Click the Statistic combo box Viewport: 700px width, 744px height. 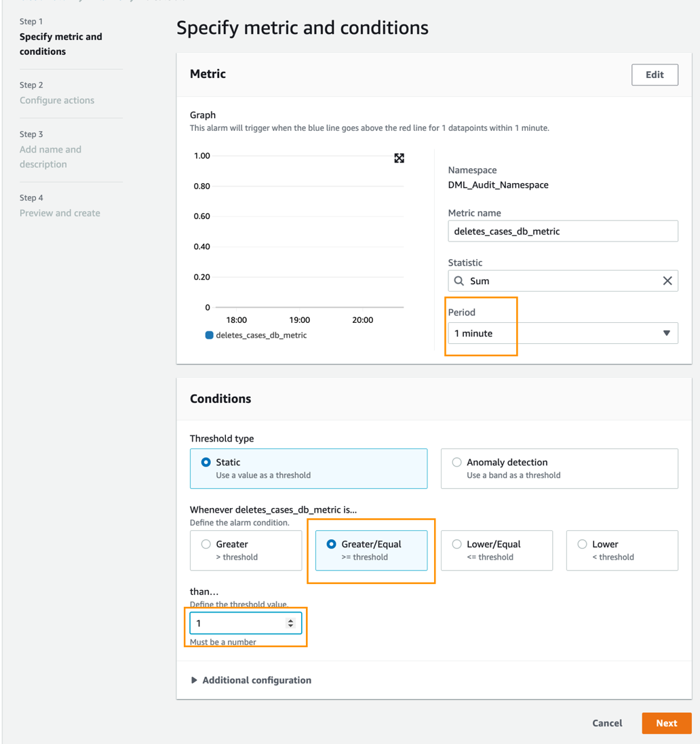click(562, 281)
